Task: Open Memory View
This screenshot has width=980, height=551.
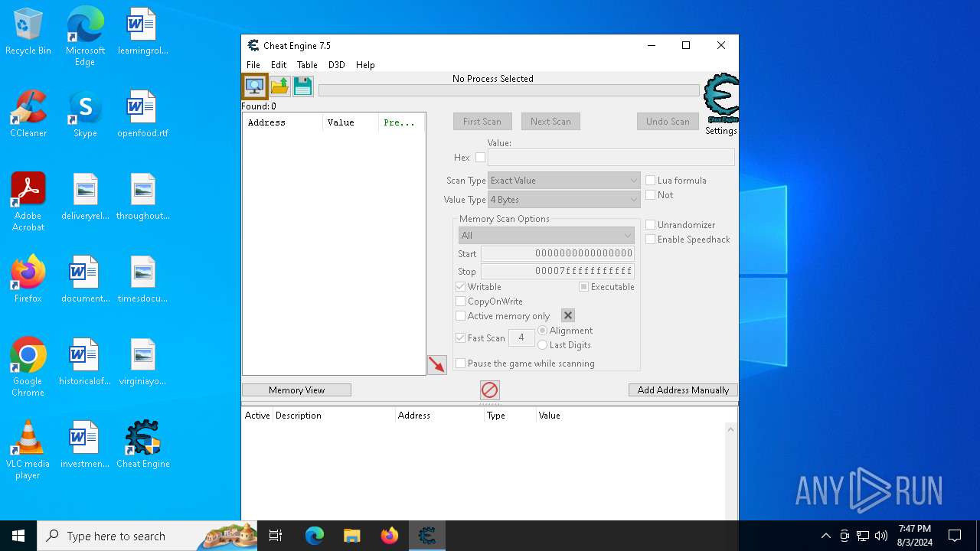Action: tap(296, 390)
